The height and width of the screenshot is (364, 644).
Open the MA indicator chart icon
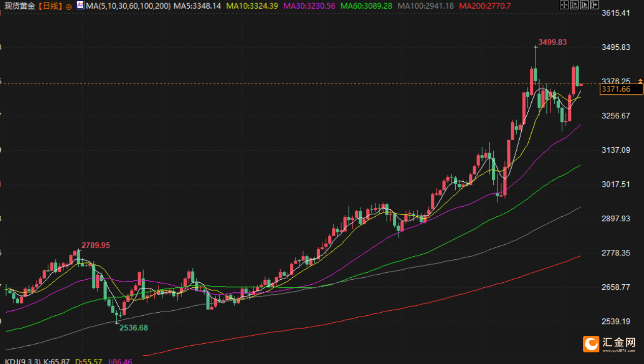[80, 6]
